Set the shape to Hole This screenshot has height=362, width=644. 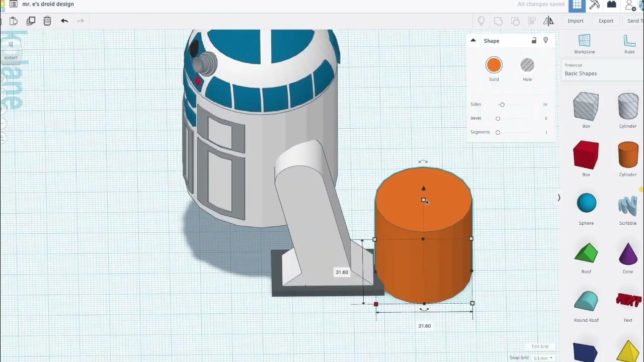[527, 65]
